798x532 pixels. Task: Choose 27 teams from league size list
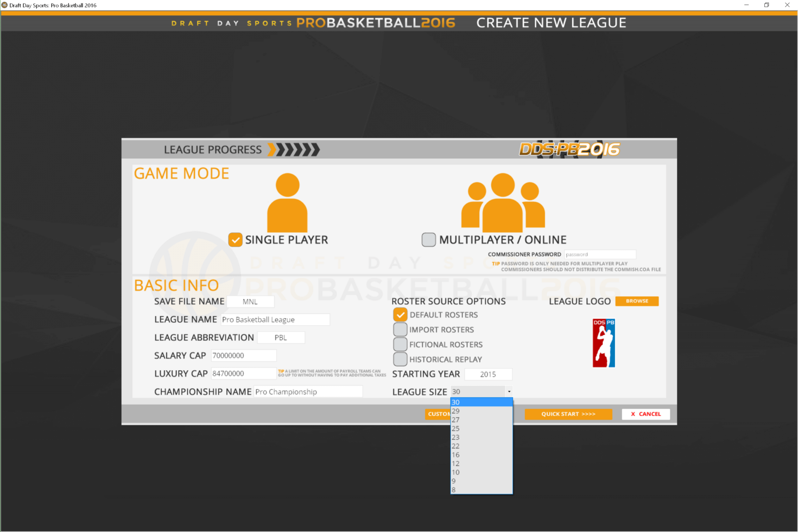click(482, 420)
